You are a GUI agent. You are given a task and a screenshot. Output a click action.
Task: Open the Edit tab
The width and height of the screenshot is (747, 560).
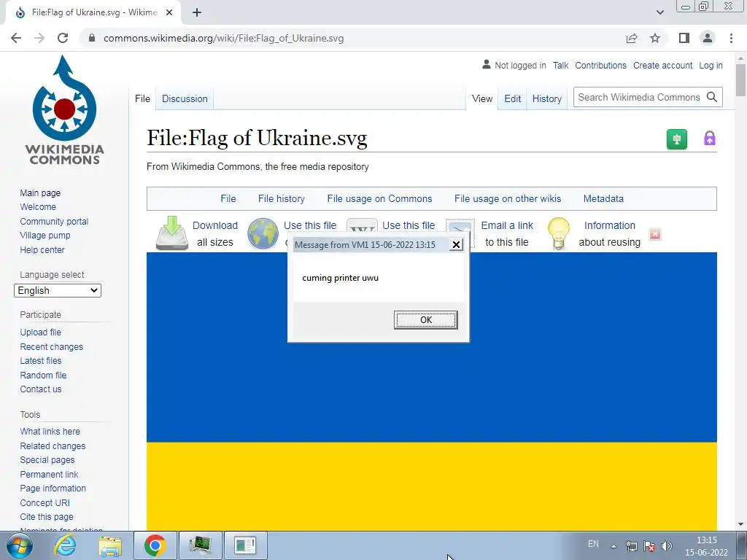(x=513, y=98)
